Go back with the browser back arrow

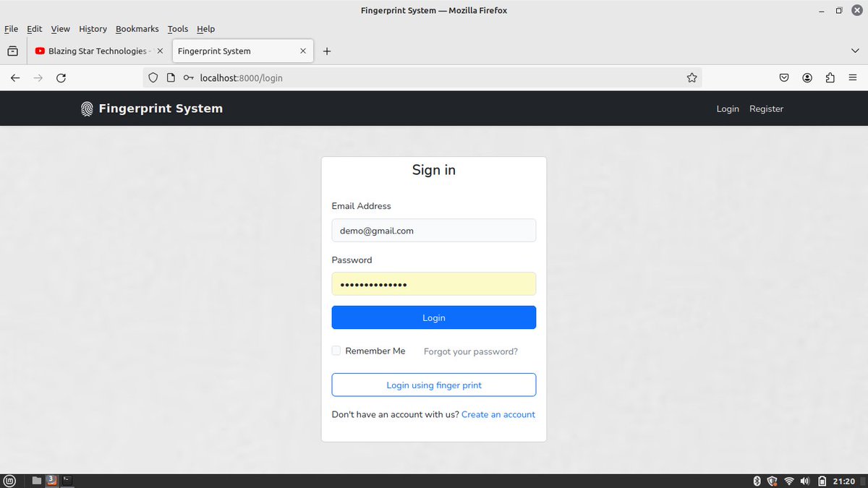15,78
